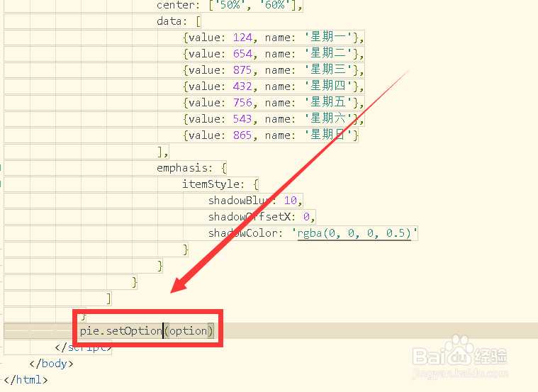Click the closing '</body>' tag
This screenshot has height=392, width=538.
51,364
